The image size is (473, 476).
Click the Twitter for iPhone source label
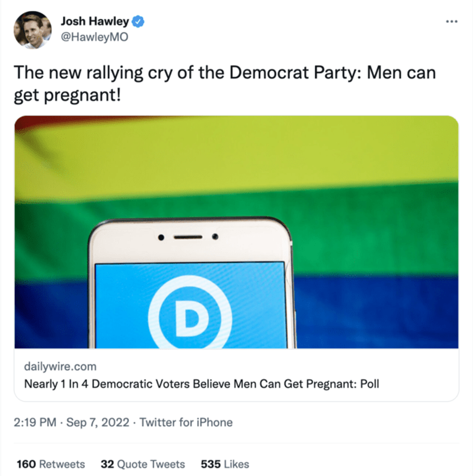click(186, 422)
